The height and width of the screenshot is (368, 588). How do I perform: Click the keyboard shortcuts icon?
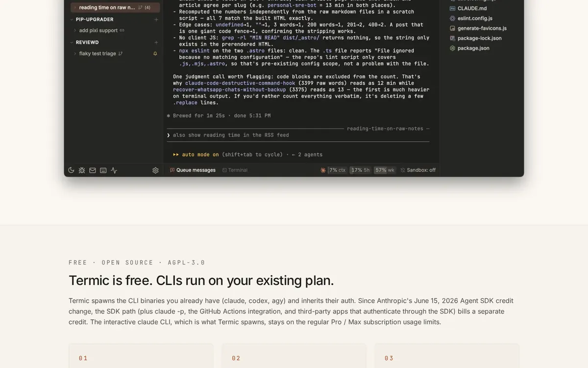pos(103,170)
